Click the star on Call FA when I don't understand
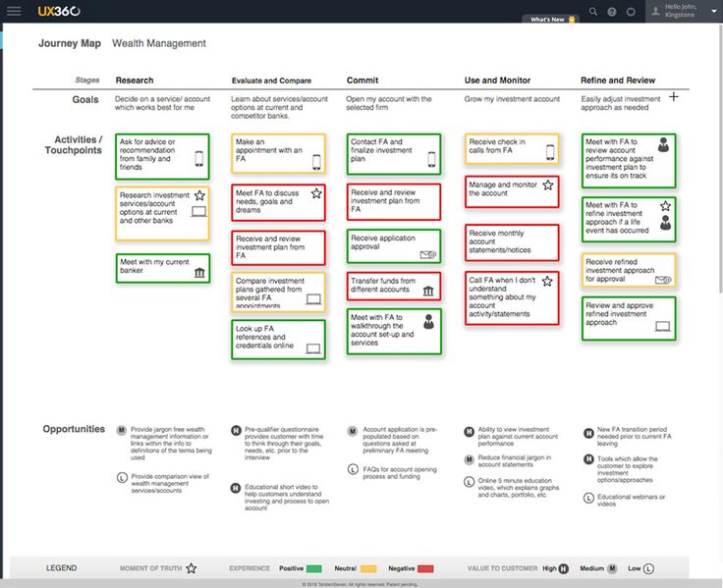 547,281
